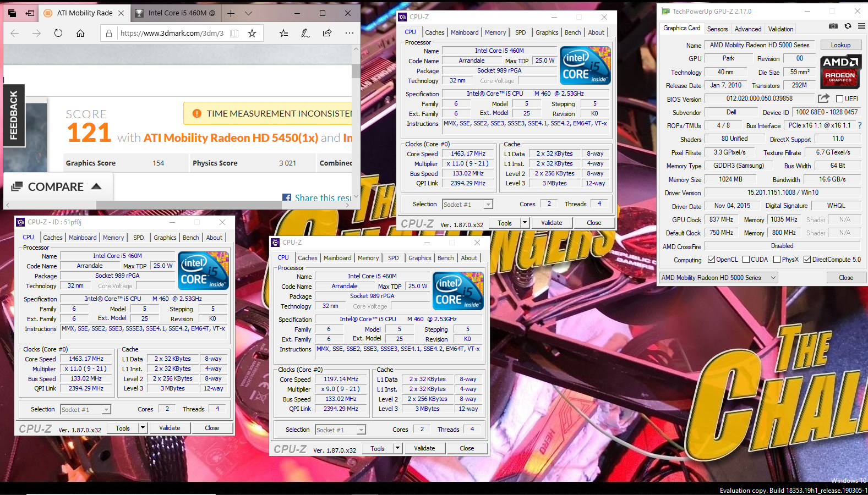
Task: Open the browser home page
Action: click(x=80, y=33)
